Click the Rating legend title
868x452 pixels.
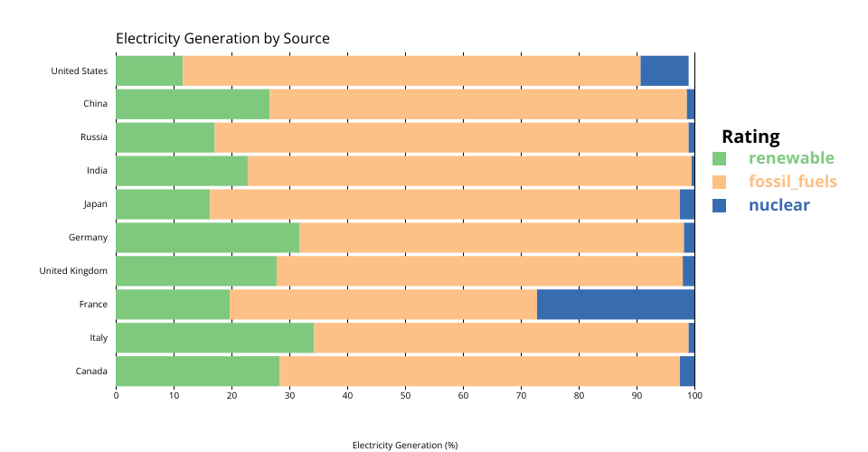coord(750,137)
